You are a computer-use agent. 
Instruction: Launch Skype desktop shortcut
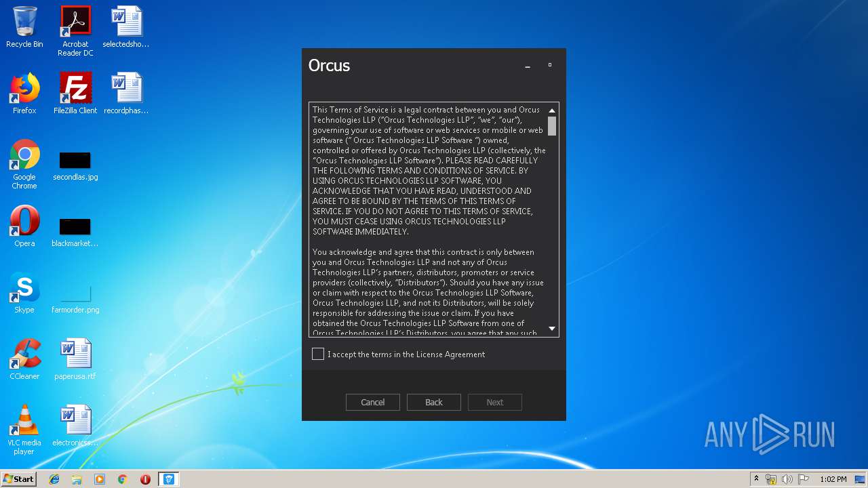tap(24, 293)
